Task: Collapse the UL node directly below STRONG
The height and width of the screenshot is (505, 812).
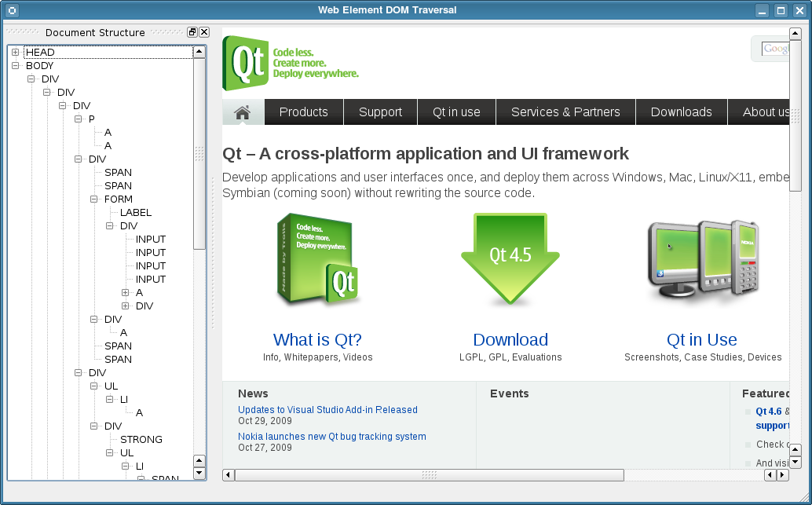Action: click(110, 452)
